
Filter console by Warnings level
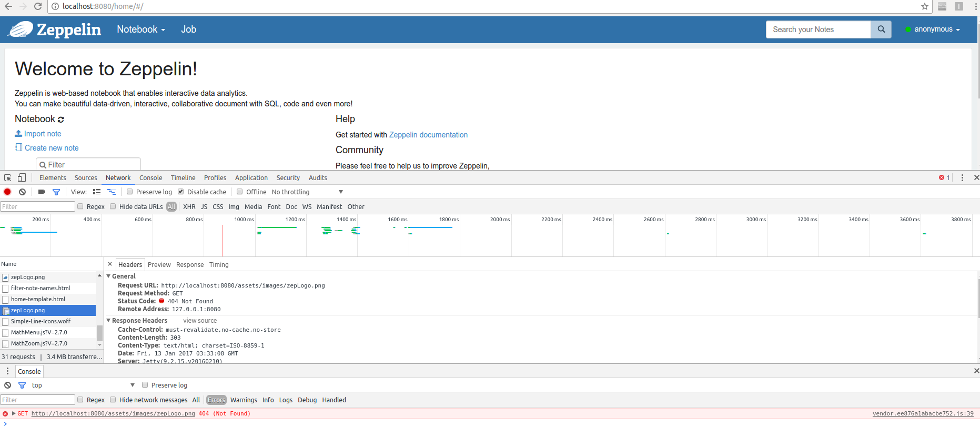point(244,400)
